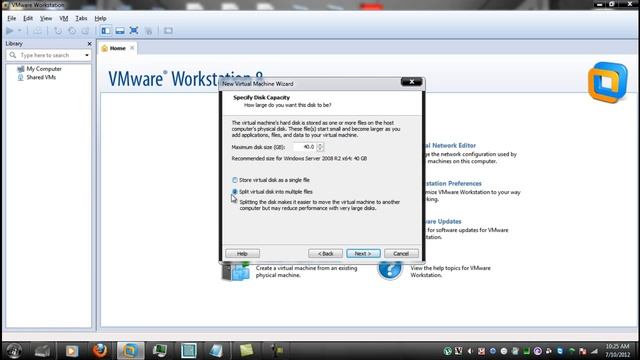Click the Cancel button in wizard
Image resolution: width=640 pixels, height=360 pixels.
[401, 253]
